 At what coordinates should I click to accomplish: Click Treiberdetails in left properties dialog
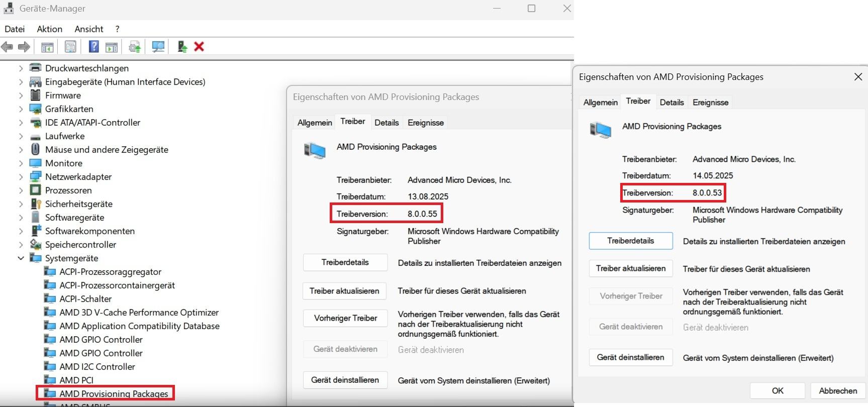[345, 262]
